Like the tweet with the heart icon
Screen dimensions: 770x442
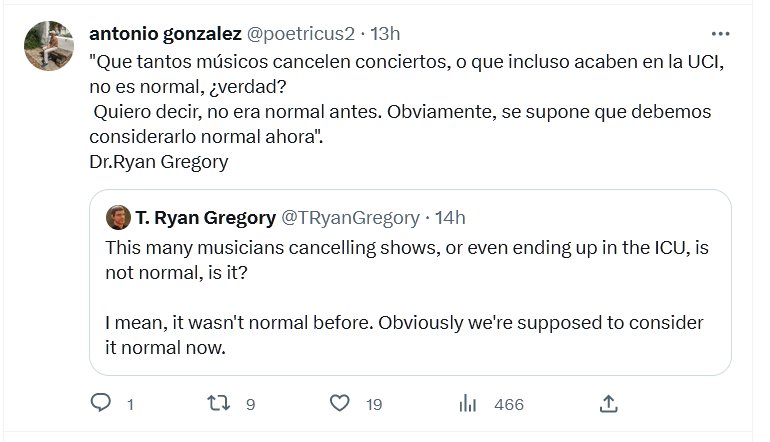(x=341, y=404)
